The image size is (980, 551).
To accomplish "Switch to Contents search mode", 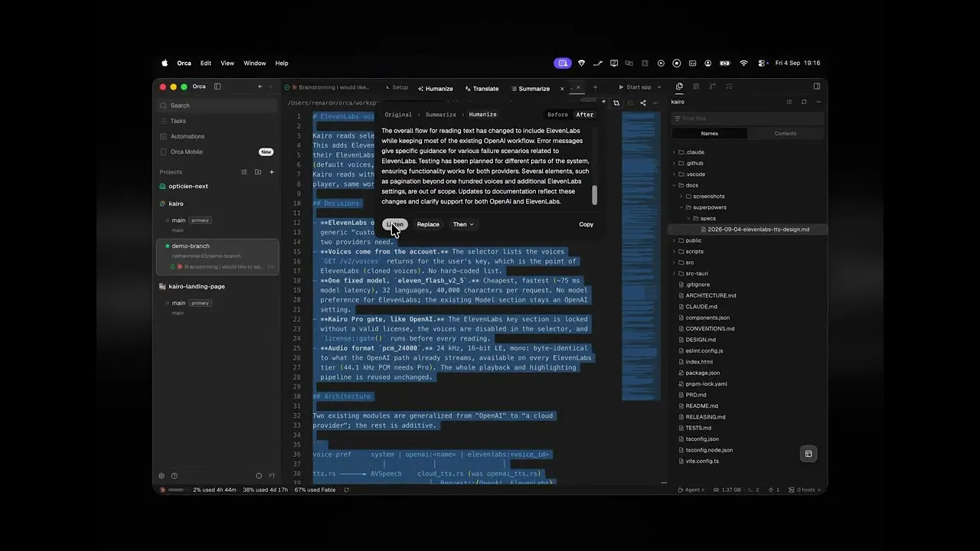I will click(786, 133).
